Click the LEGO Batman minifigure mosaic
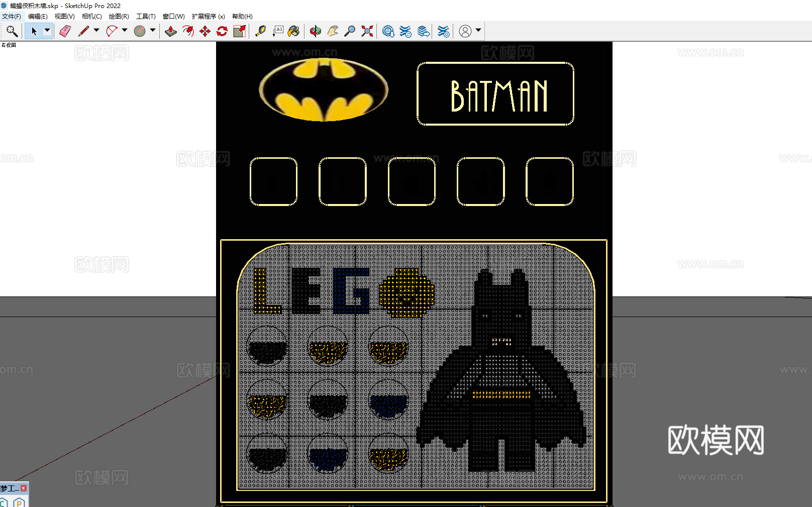This screenshot has height=507, width=812. tap(501, 370)
